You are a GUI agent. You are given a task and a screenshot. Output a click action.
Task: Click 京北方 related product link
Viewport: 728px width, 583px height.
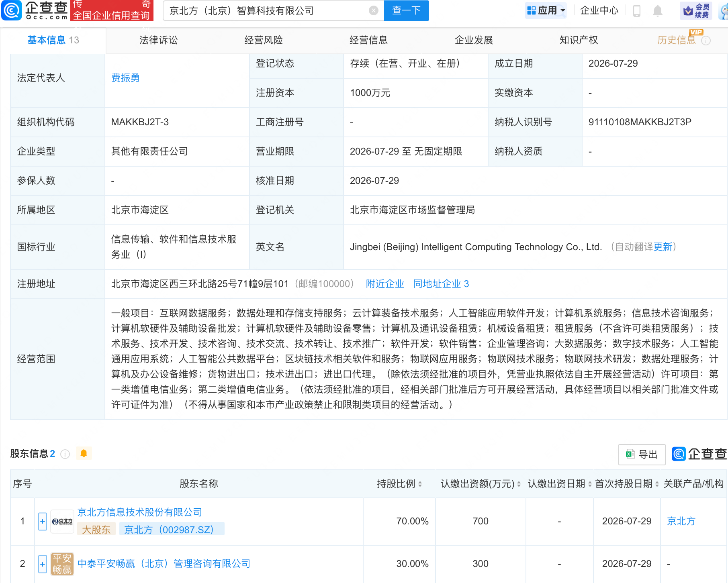click(x=681, y=521)
